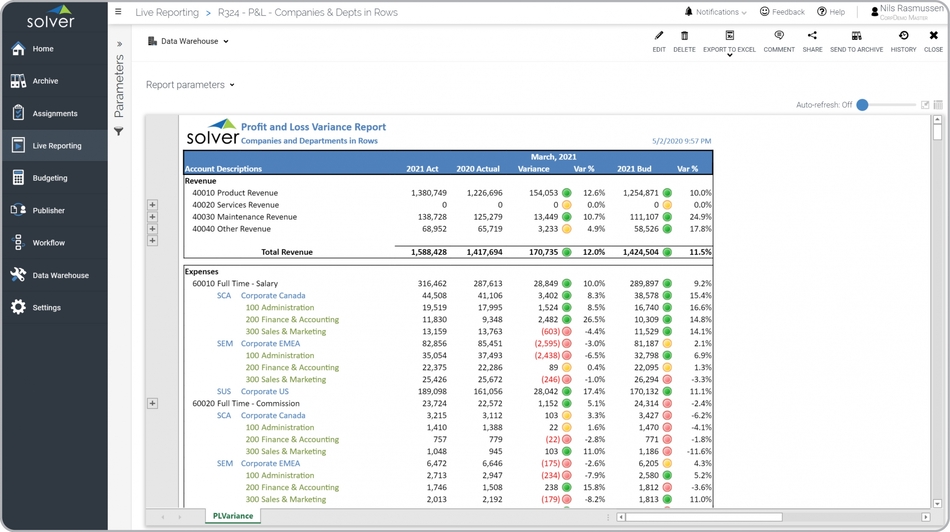Expand the 60020 Full Time - Commission row
Image resolution: width=950 pixels, height=532 pixels.
coord(152,404)
